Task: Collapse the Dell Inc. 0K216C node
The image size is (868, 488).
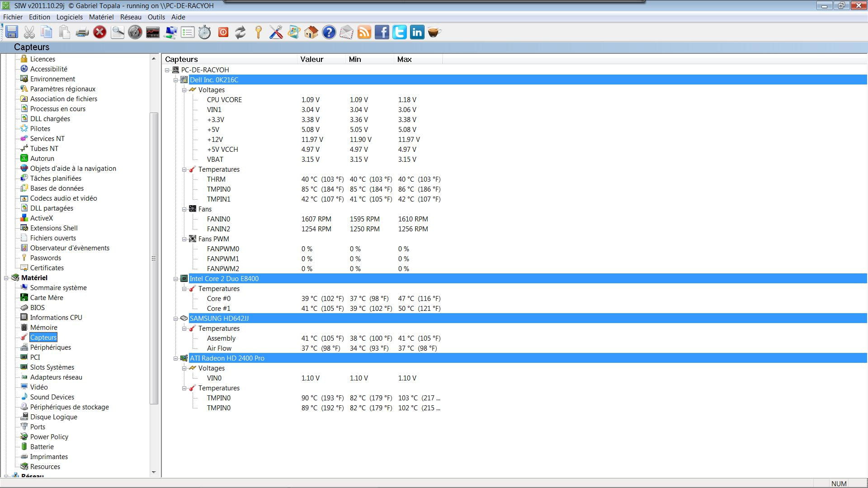Action: pos(176,80)
